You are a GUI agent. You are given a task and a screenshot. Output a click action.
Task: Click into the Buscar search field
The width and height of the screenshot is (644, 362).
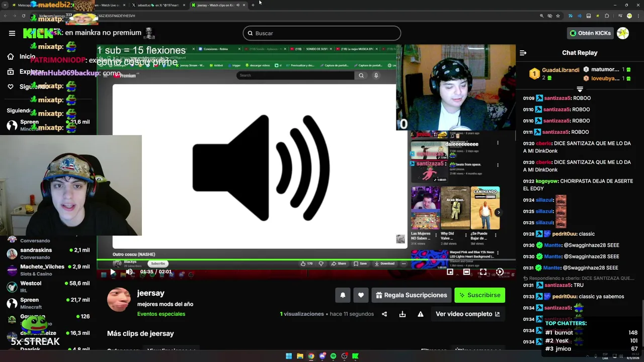322,33
